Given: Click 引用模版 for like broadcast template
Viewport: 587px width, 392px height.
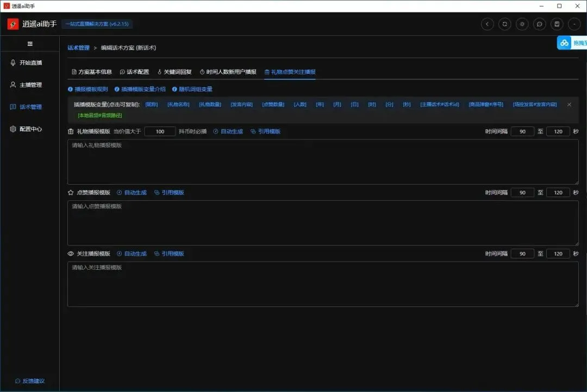Looking at the screenshot, I should coord(169,192).
